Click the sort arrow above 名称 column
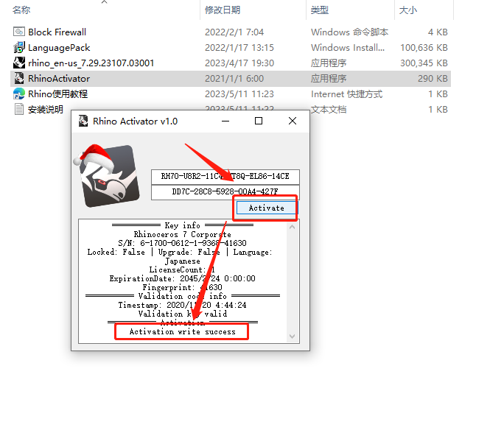 click(104, 2)
